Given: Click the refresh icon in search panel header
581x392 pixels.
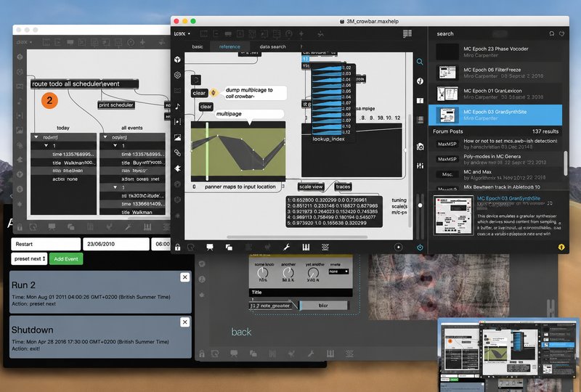Looking at the screenshot, I should 552,33.
